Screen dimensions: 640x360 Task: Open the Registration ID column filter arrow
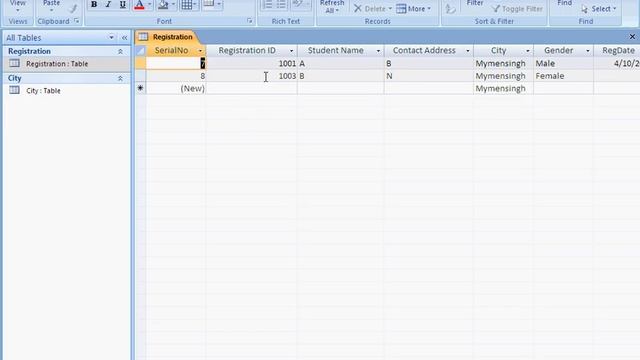[x=291, y=51]
